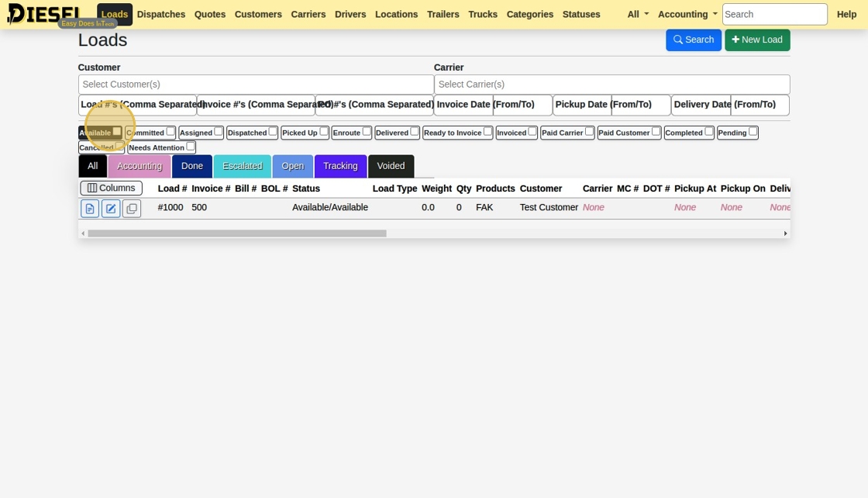This screenshot has height=498, width=868.
Task: Open the Select Customer(s) dropdown
Action: pyautogui.click(x=256, y=85)
